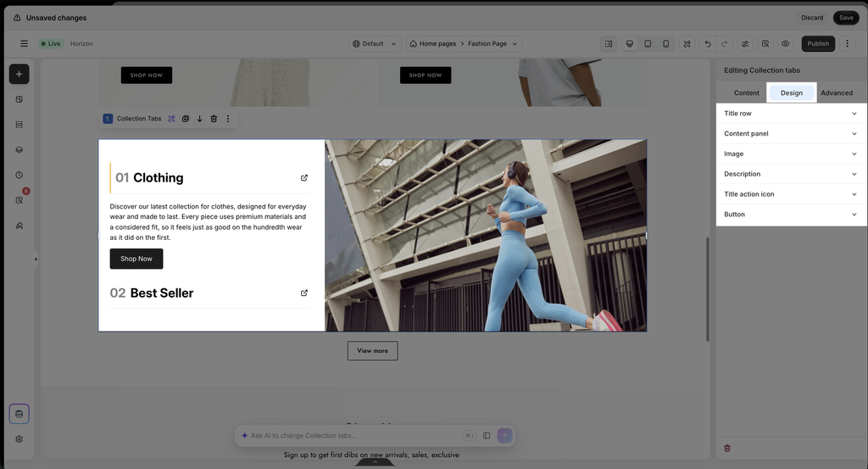The height and width of the screenshot is (469, 868).
Task: Expand the bottom drawer chevron handle
Action: point(375,462)
